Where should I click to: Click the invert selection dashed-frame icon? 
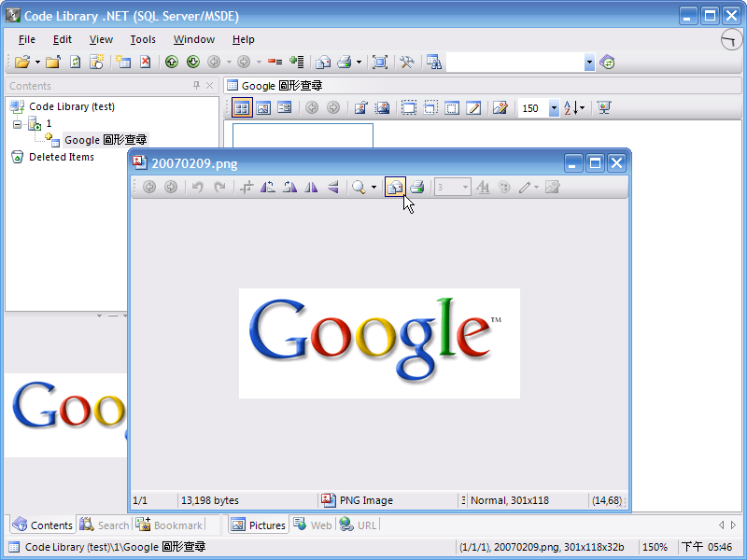430,108
